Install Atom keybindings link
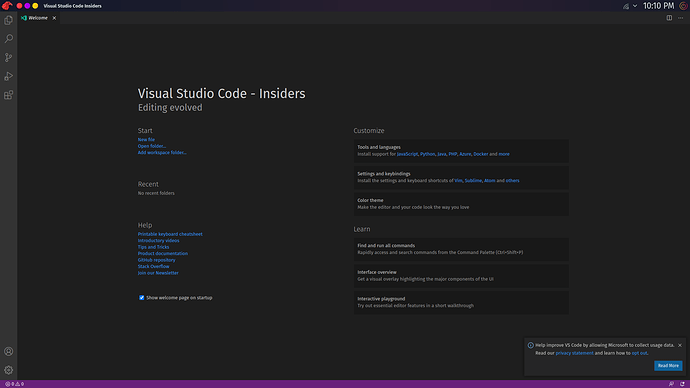 [x=489, y=180]
